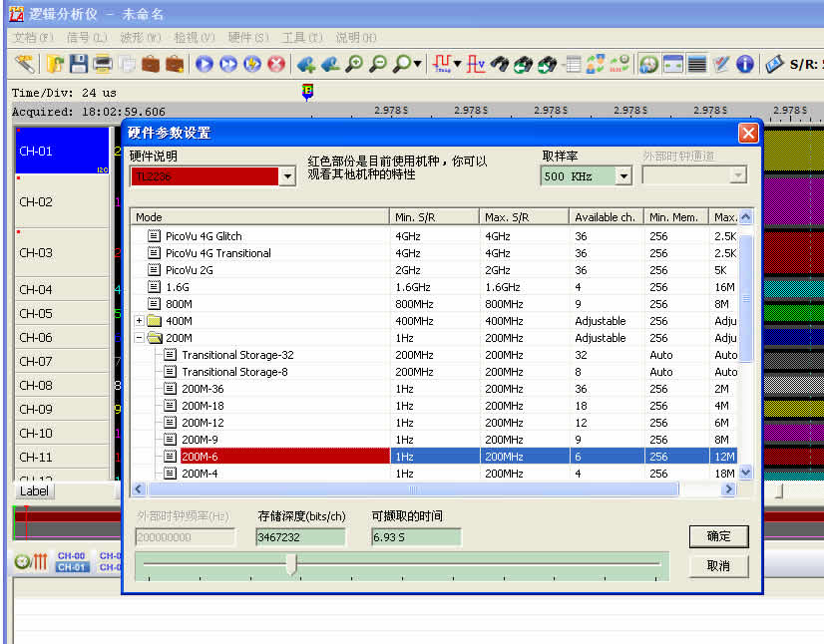Image resolution: width=824 pixels, height=644 pixels.
Task: Cancel the dialog with 取消 button
Action: pos(718,565)
